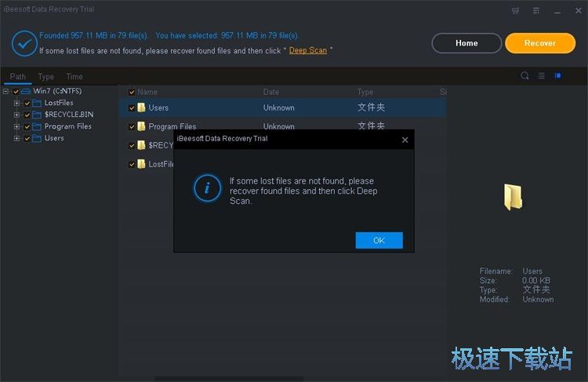Viewport: 588px width, 382px height.
Task: Switch to the Path tab
Action: pos(18,77)
